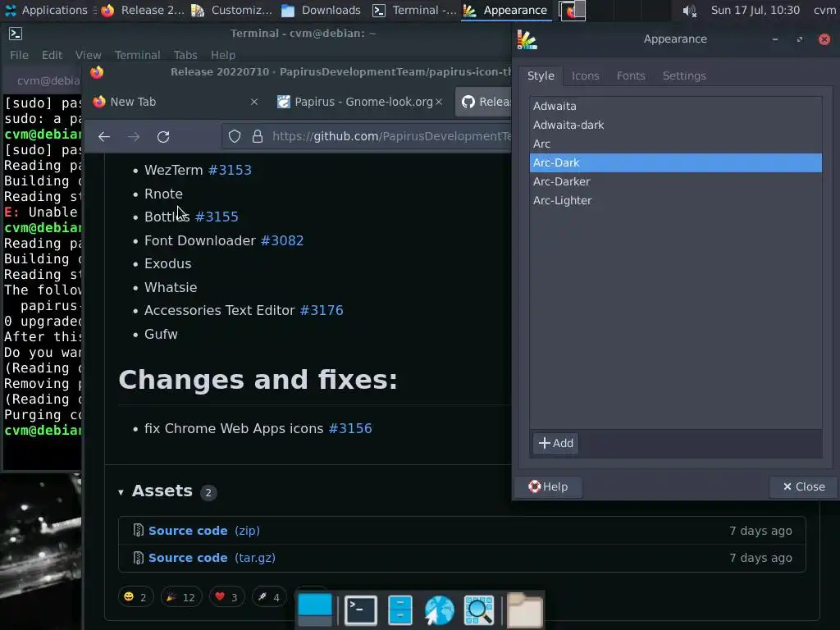Switch to Firefox Release taskbar item

click(x=143, y=10)
